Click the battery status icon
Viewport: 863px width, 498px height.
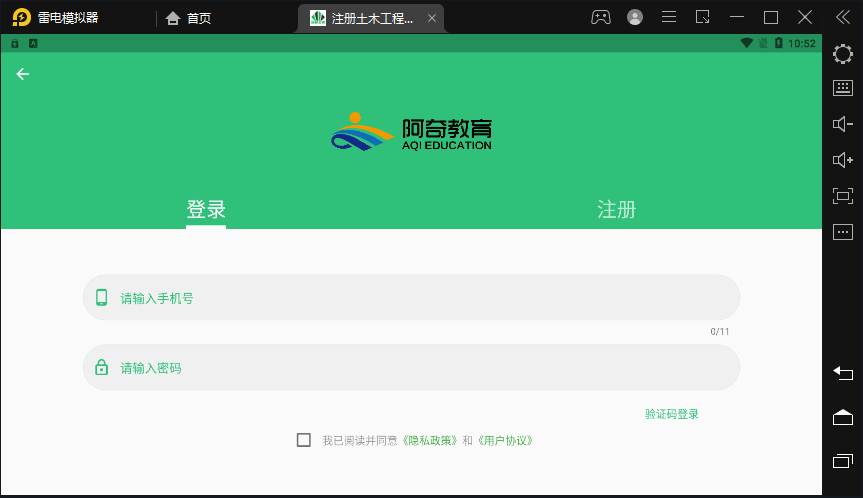pyautogui.click(x=778, y=43)
